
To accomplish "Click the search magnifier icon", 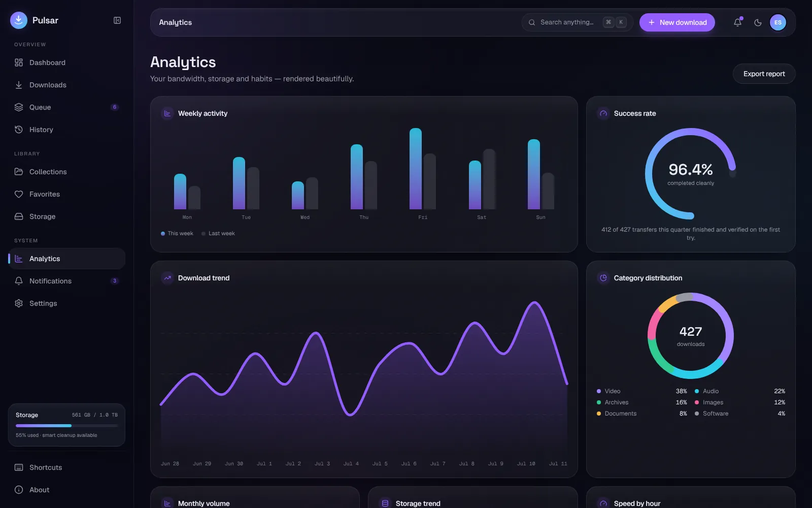I will [532, 22].
